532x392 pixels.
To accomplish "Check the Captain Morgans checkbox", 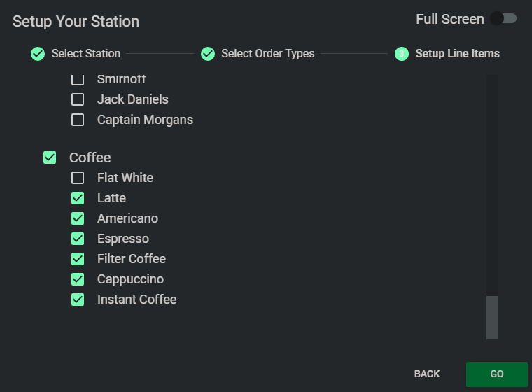I will [x=78, y=120].
